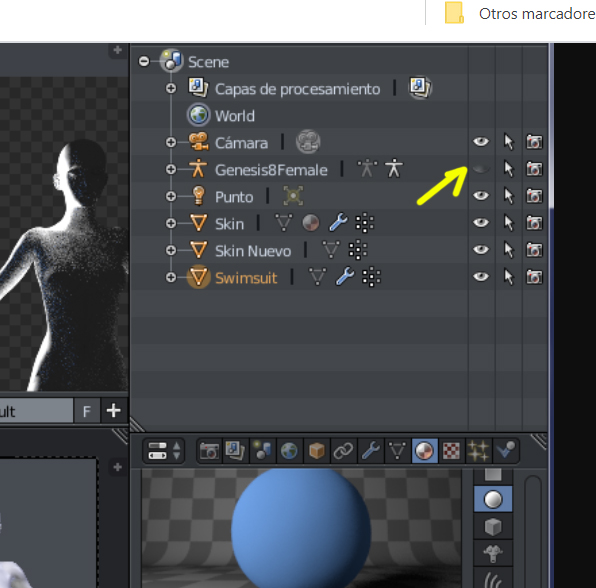Click the F fake user button
This screenshot has width=596, height=588.
pos(87,411)
